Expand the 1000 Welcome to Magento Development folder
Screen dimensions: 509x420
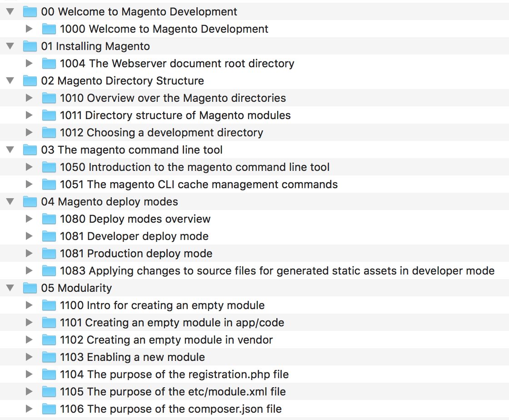29,29
